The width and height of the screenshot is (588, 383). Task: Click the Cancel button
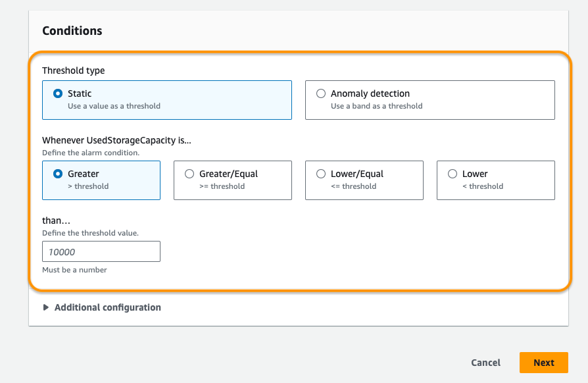point(485,363)
